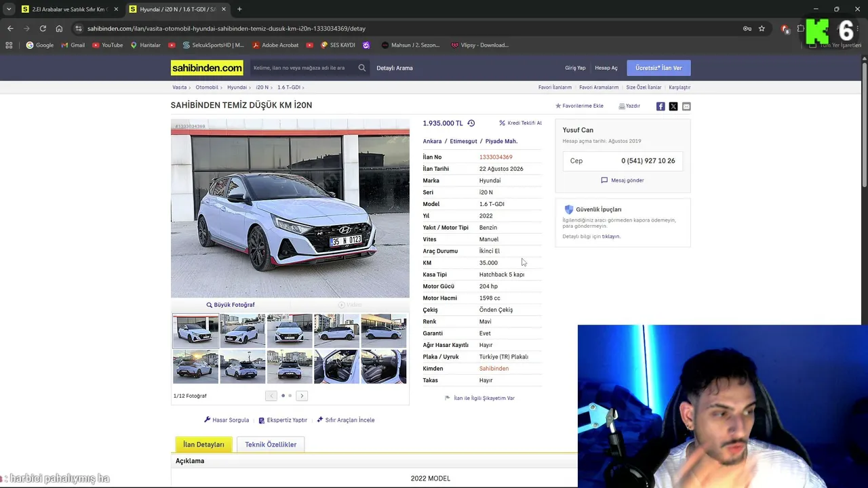The width and height of the screenshot is (868, 488).
Task: Open a new browser tab
Action: point(239,9)
